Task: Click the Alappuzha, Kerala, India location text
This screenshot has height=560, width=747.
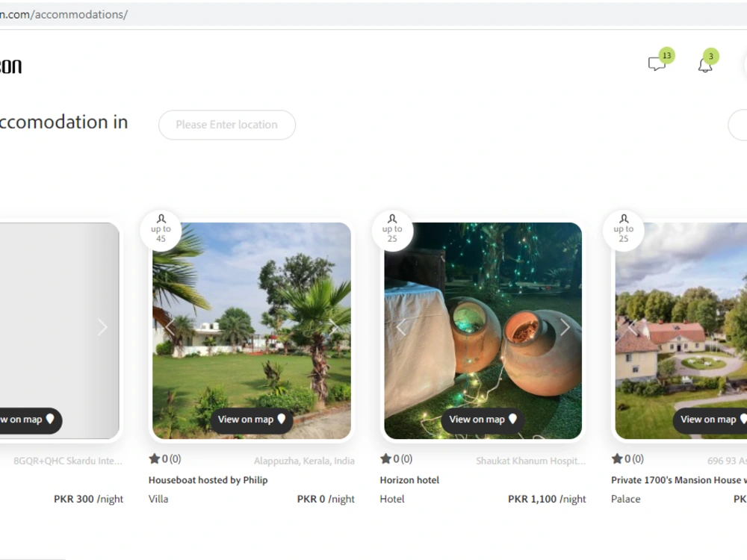Action: pos(304,461)
